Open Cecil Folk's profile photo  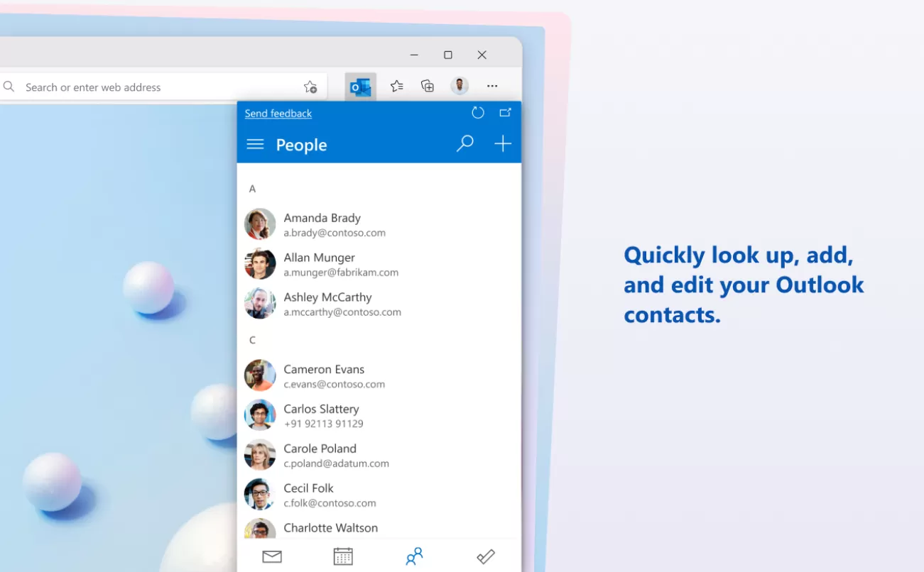pyautogui.click(x=260, y=495)
